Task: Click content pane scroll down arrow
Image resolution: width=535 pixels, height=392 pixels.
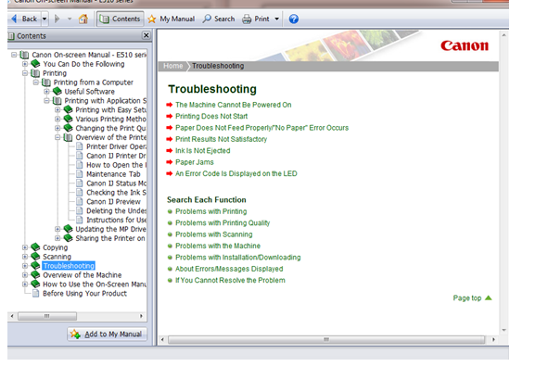Action: click(x=503, y=330)
